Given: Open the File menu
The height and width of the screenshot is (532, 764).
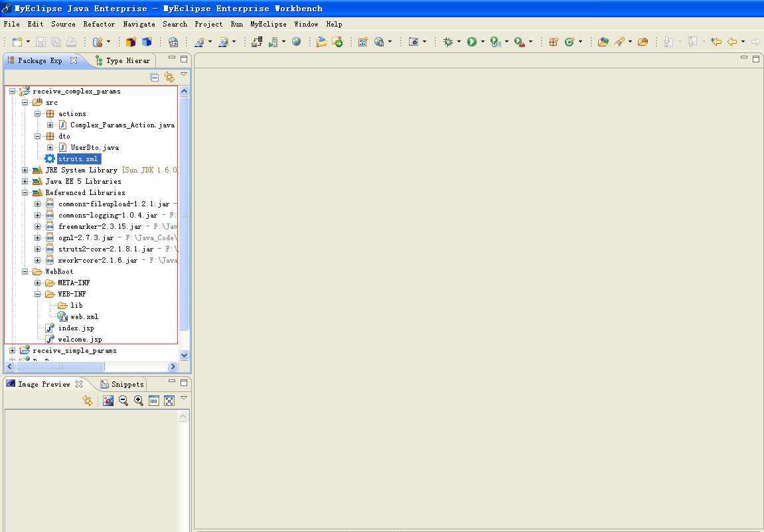Looking at the screenshot, I should tap(12, 24).
